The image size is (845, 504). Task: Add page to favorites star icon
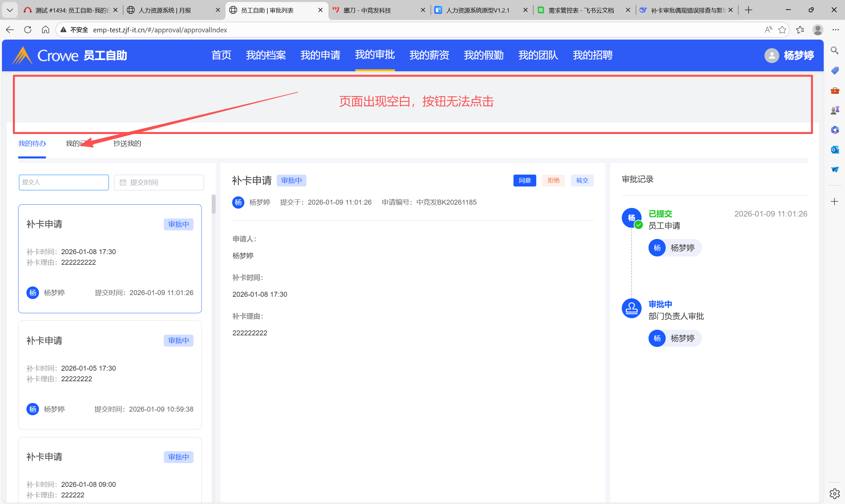782,30
